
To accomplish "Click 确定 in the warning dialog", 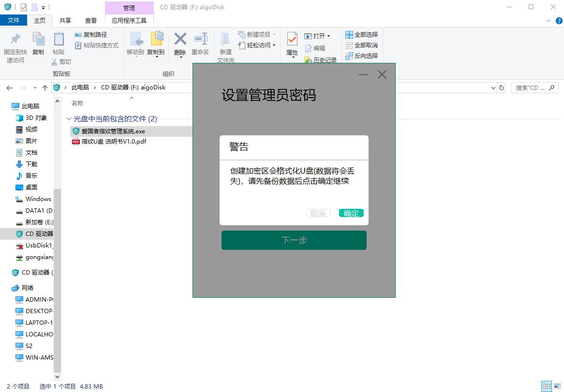I will tap(351, 213).
